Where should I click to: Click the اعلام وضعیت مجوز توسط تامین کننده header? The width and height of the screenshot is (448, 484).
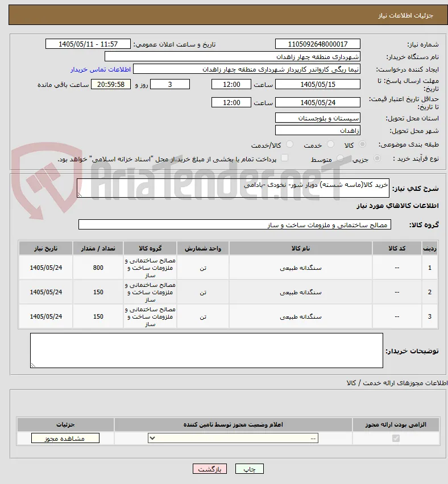(x=233, y=425)
